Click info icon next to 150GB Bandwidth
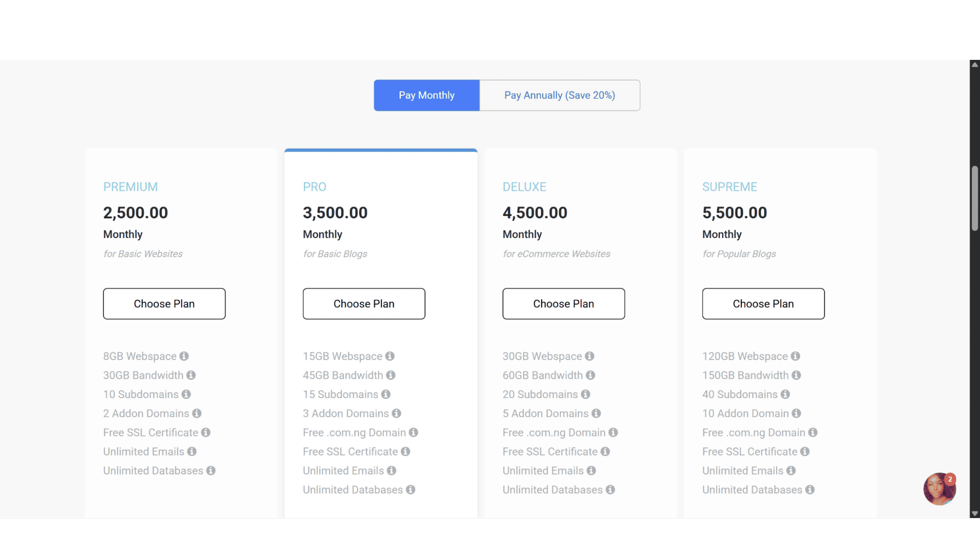Image resolution: width=980 pixels, height=552 pixels. [x=796, y=375]
